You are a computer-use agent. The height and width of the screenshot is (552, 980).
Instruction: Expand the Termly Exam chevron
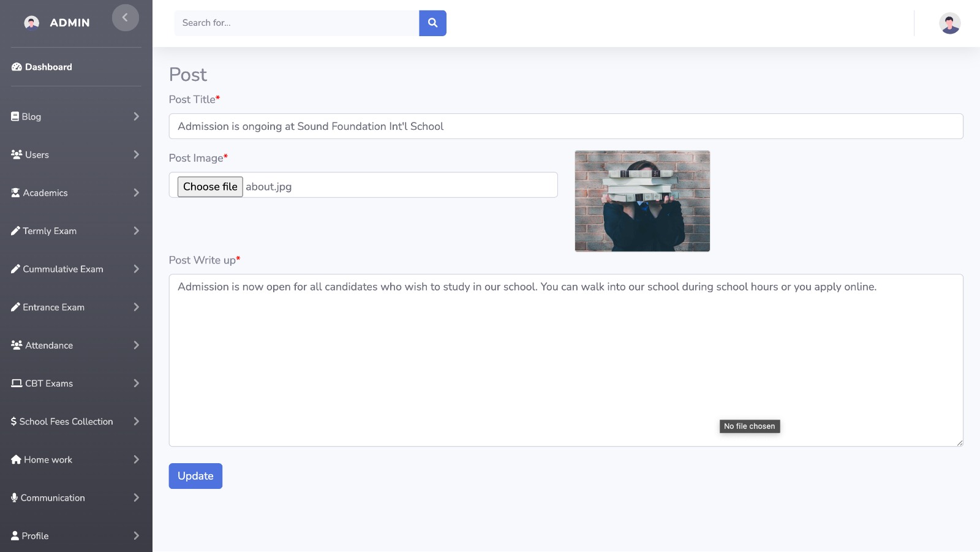[x=136, y=231]
